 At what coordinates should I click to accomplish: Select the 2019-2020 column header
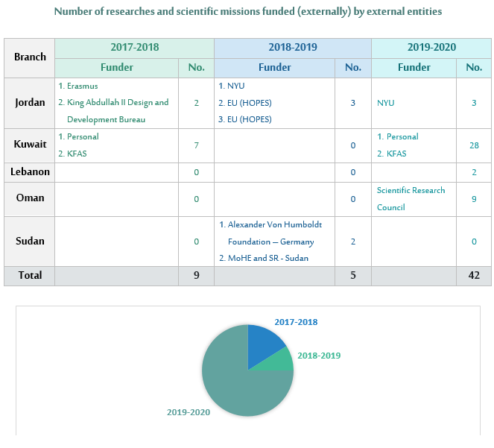[x=431, y=47]
